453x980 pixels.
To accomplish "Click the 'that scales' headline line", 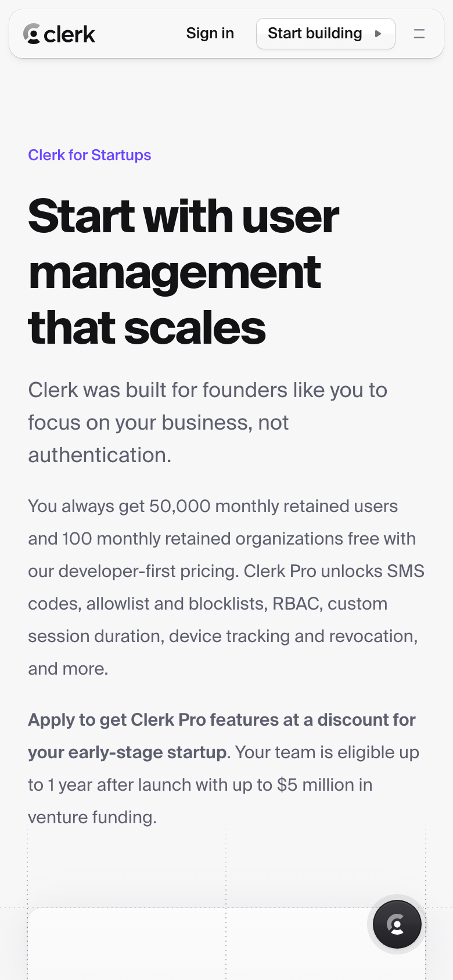I will 147,328.
